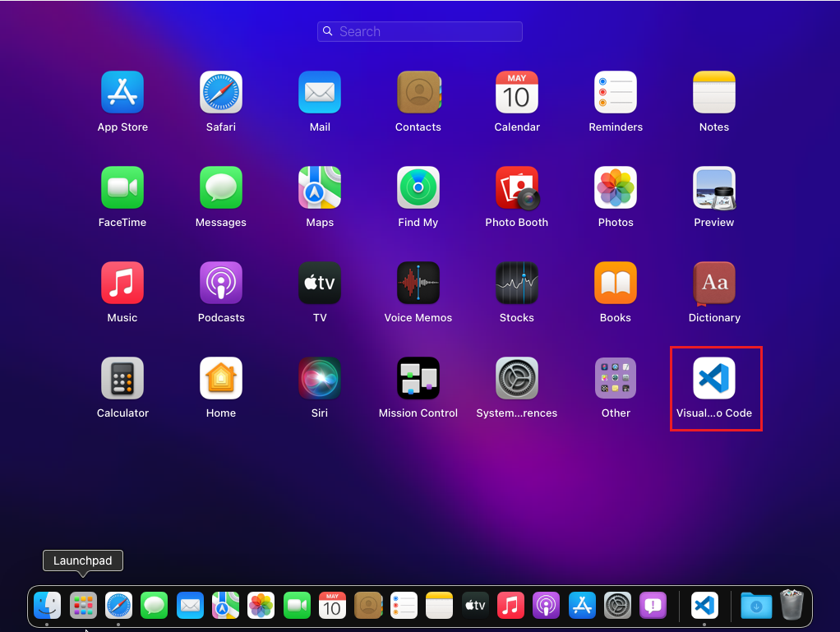Open Downloads folder stack in the Dock

pos(756,606)
